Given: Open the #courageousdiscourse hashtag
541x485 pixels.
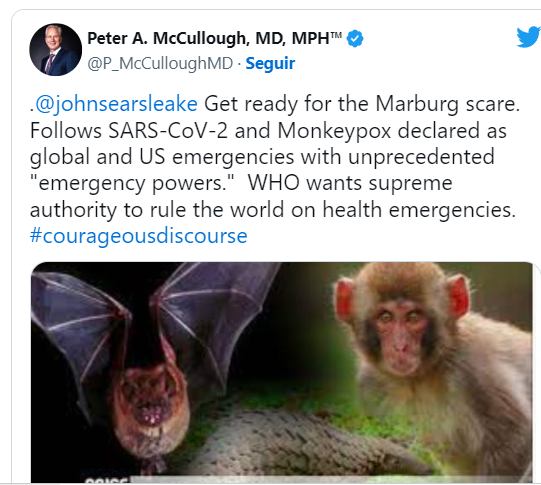Looking at the screenshot, I should coord(139,236).
